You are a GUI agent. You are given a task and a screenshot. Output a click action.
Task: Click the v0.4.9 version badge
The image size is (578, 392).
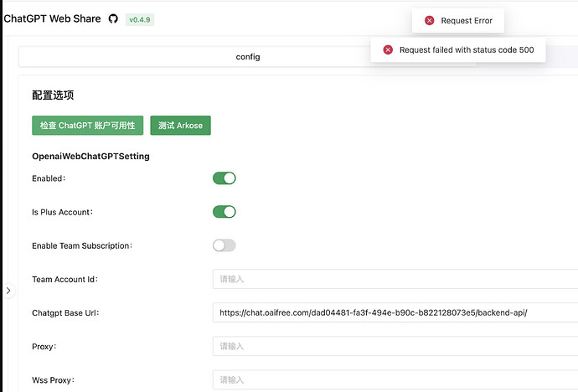(x=140, y=19)
